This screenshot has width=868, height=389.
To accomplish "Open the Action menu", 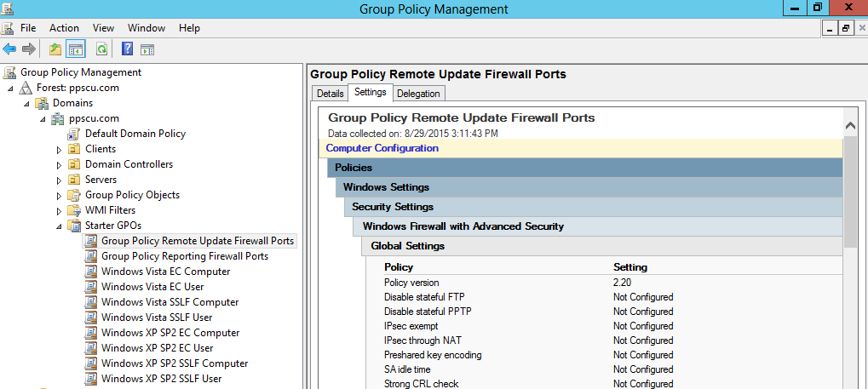I will (x=64, y=28).
